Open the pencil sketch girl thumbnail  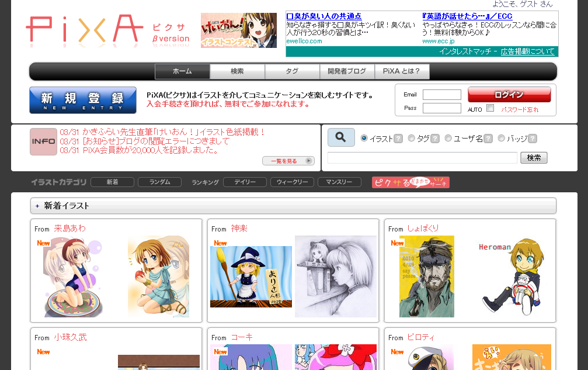click(336, 276)
